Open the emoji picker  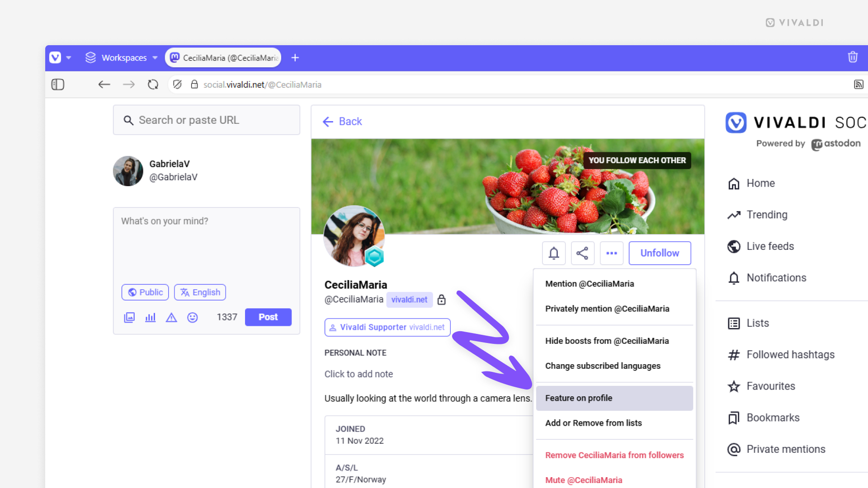pyautogui.click(x=193, y=318)
